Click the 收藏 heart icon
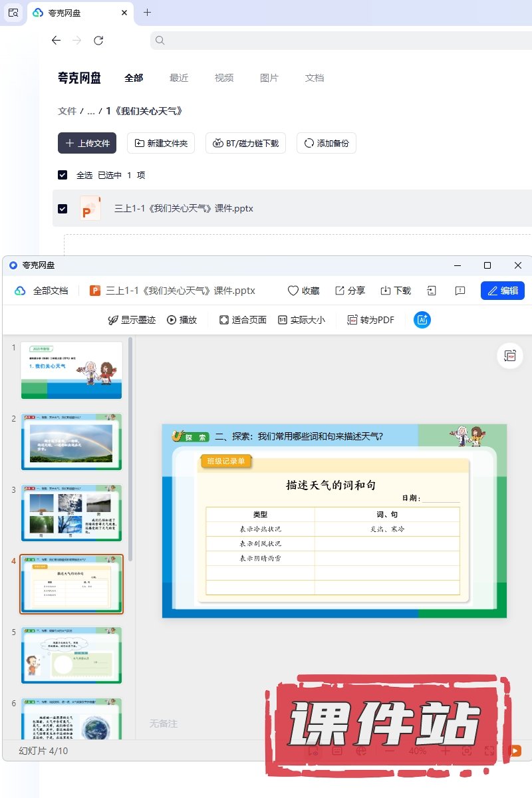 pyautogui.click(x=293, y=291)
